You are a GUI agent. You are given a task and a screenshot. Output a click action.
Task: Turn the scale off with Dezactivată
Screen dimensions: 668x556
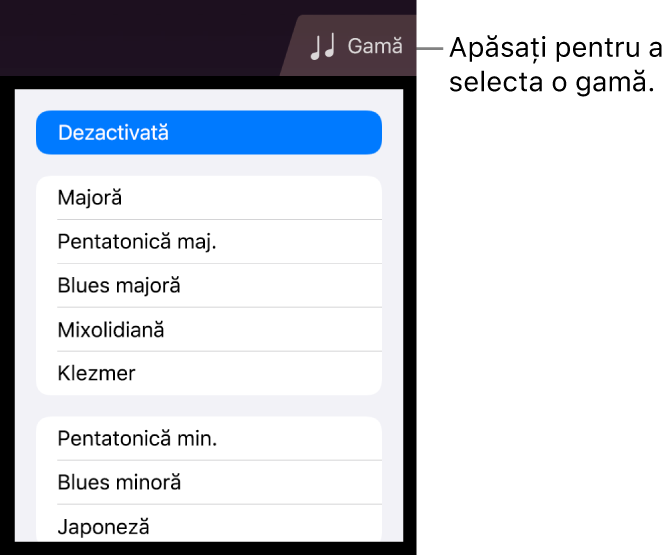click(208, 132)
